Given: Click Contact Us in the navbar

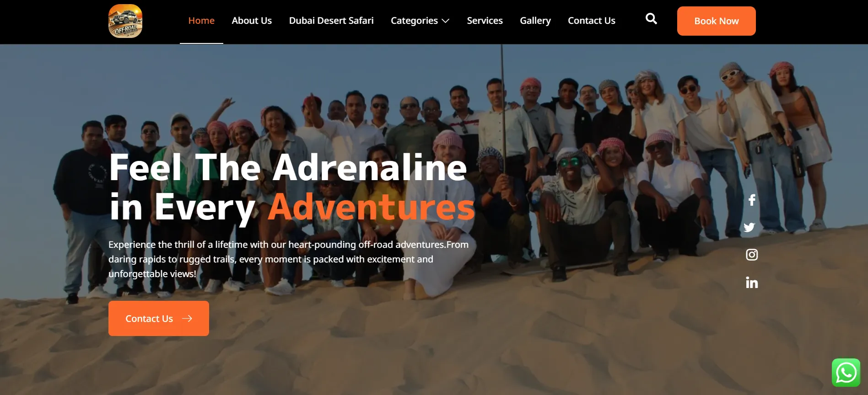Looking at the screenshot, I should pos(592,21).
